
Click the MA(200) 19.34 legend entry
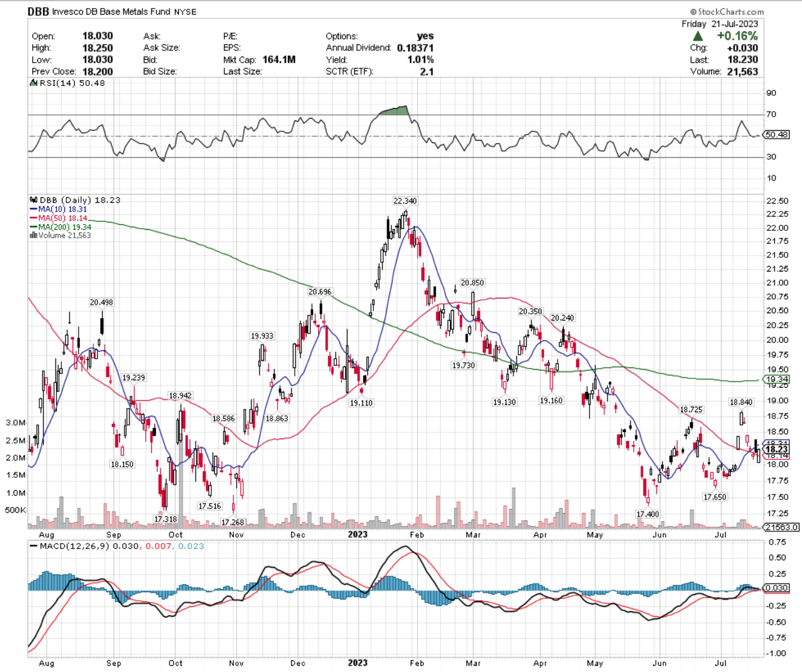(x=60, y=227)
